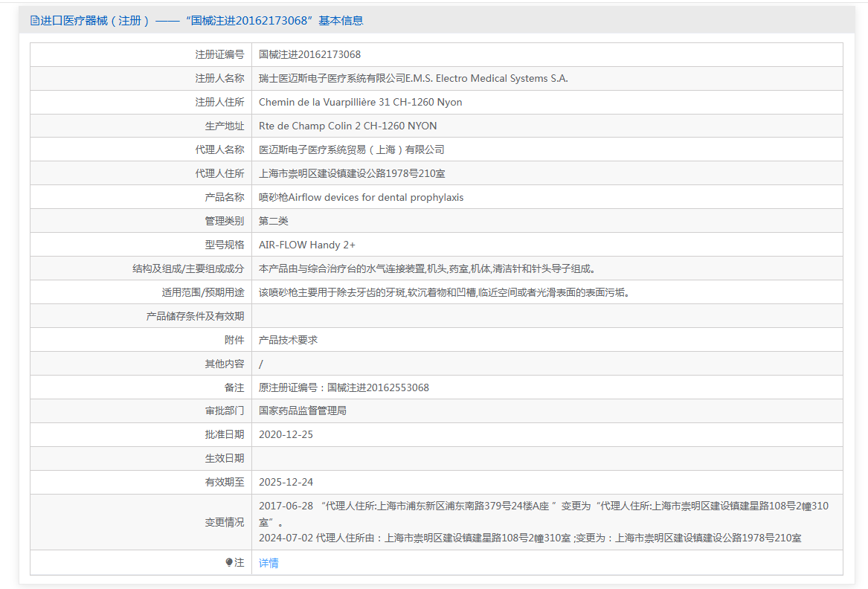The height and width of the screenshot is (589, 868).
Task: Click the 结构及组成/主要组成成分 label
Action: (x=188, y=268)
